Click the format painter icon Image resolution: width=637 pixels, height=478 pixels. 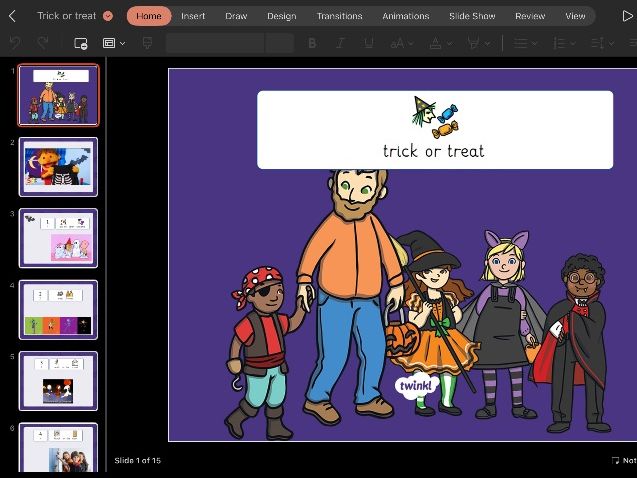click(147, 43)
